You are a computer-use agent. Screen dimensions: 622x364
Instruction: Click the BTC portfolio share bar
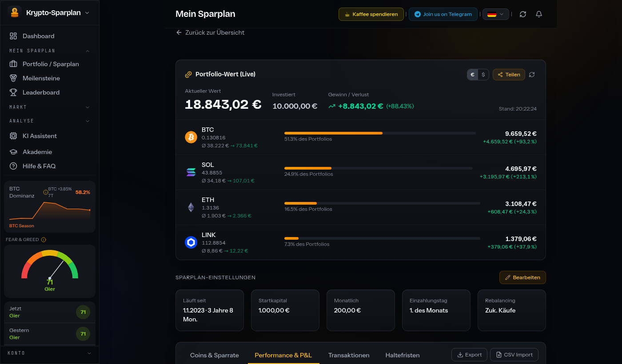380,133
